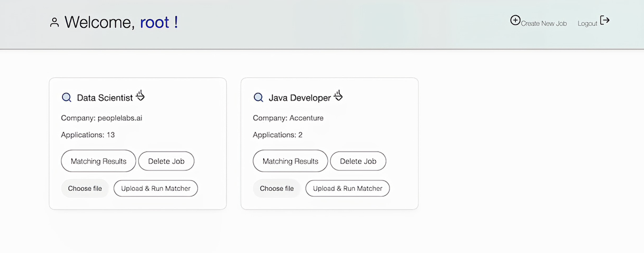
Task: Click the plus circle Create New Job icon
Action: (x=515, y=20)
